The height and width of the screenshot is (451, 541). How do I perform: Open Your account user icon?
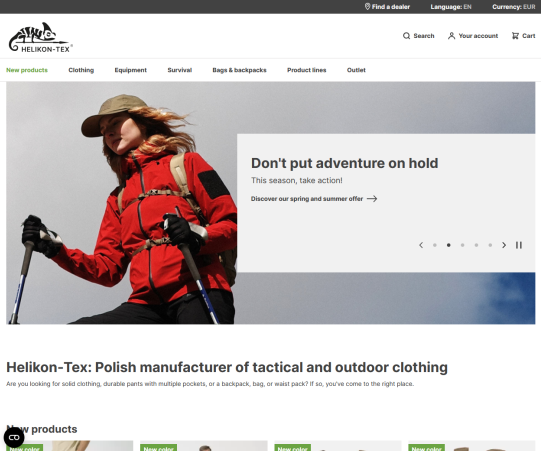(x=451, y=36)
